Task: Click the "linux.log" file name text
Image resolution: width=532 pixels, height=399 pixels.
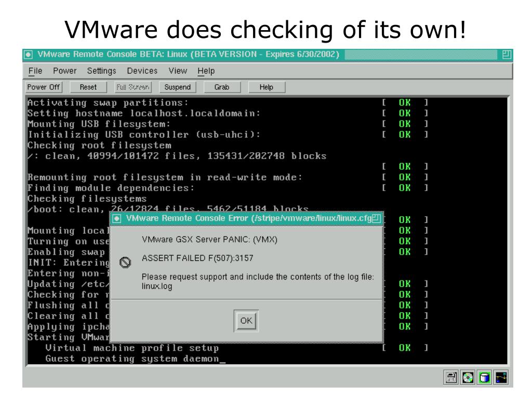Action: [x=157, y=286]
